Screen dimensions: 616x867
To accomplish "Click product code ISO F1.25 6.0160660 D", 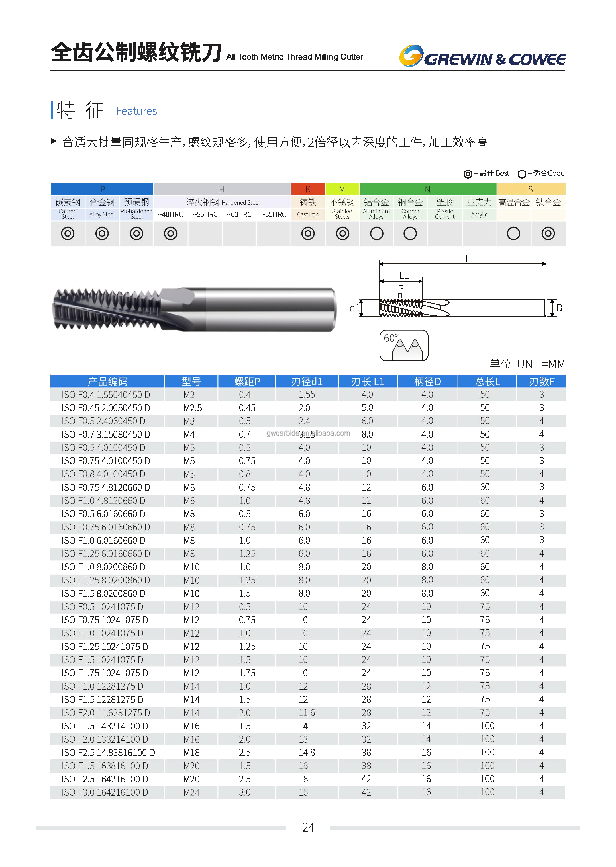I will click(x=106, y=554).
